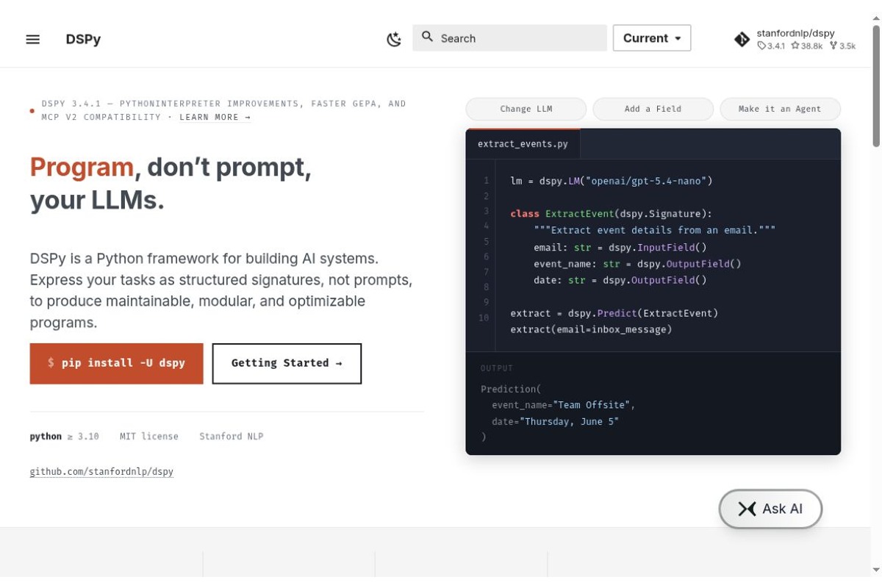Click the event_name="Team Offsite" output line
The image size is (882, 588).
pyautogui.click(x=563, y=405)
